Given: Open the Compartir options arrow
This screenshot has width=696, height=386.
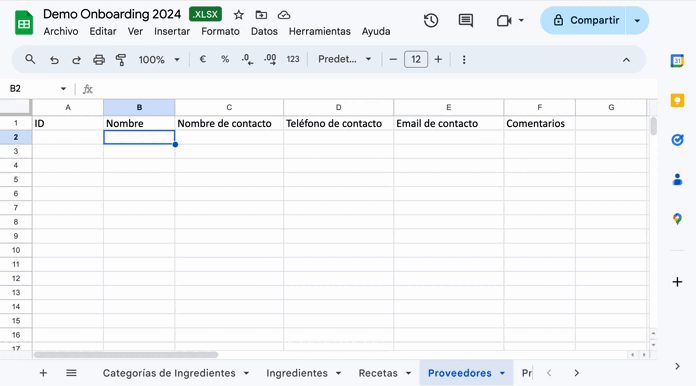Looking at the screenshot, I should (637, 20).
